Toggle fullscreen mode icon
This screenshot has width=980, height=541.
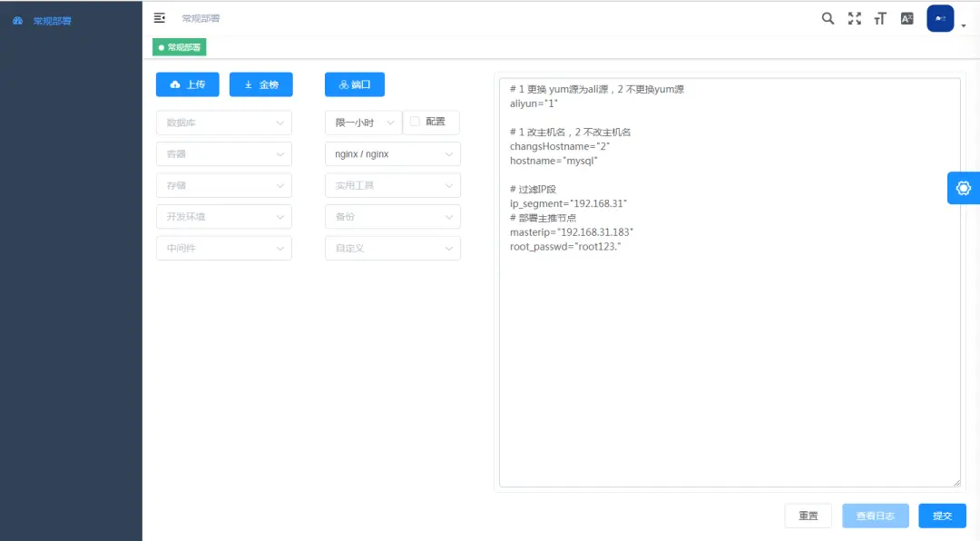(x=855, y=19)
